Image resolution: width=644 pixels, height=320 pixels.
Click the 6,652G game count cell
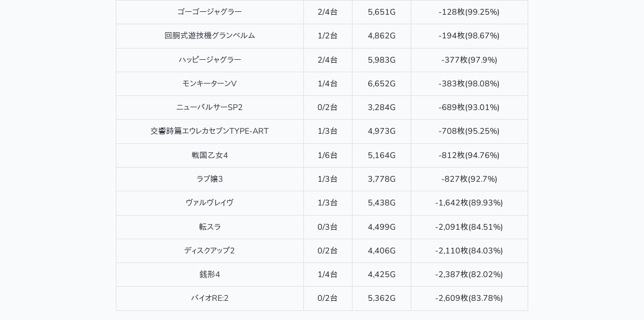[x=381, y=84]
